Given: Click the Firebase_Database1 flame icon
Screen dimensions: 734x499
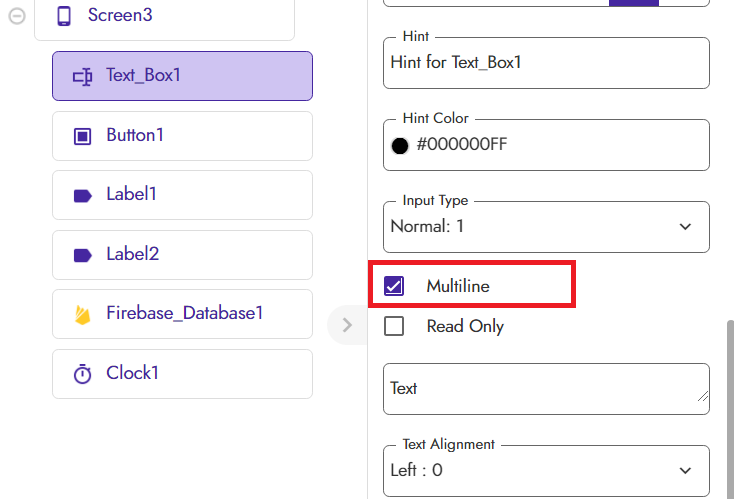Looking at the screenshot, I should point(82,315).
